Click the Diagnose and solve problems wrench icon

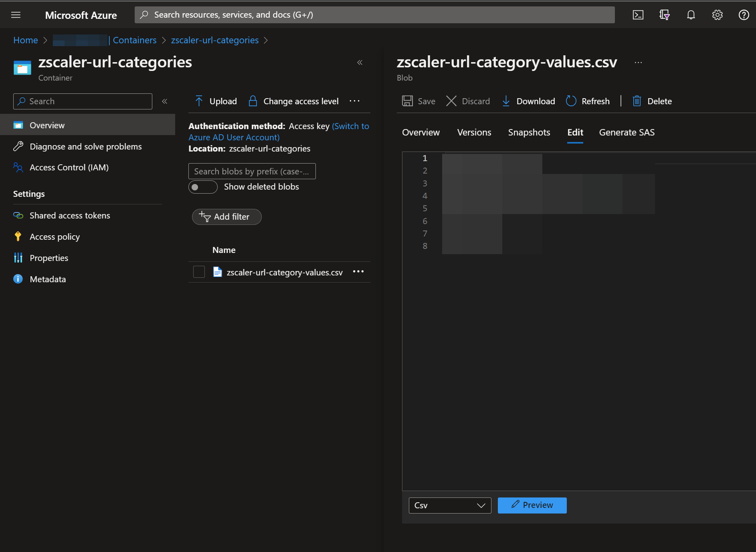point(18,146)
